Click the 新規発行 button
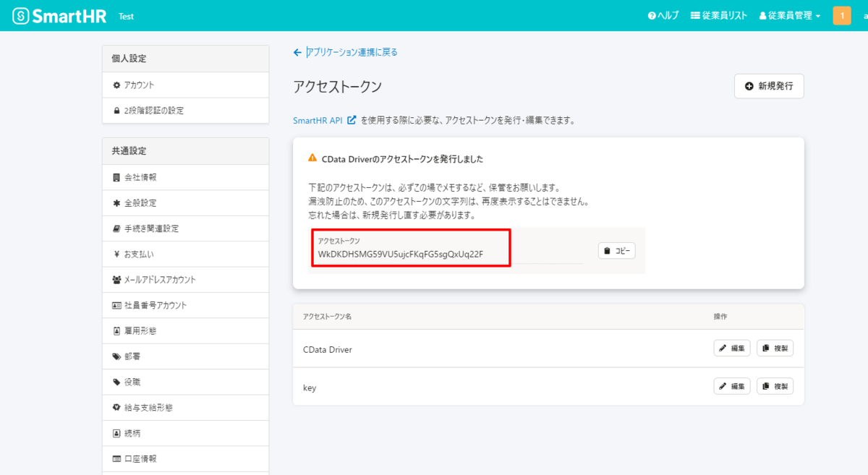 point(769,86)
